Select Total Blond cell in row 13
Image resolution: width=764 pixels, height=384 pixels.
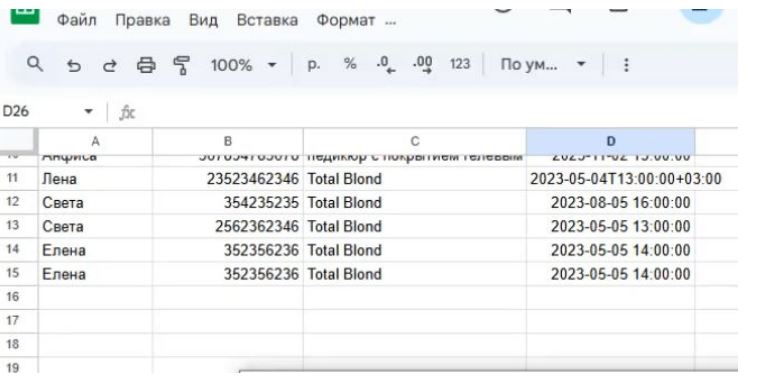[x=415, y=226]
